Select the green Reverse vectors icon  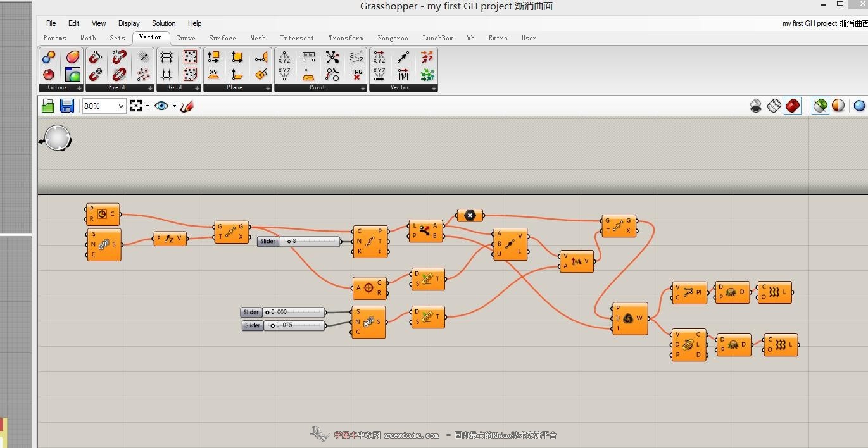pyautogui.click(x=427, y=75)
